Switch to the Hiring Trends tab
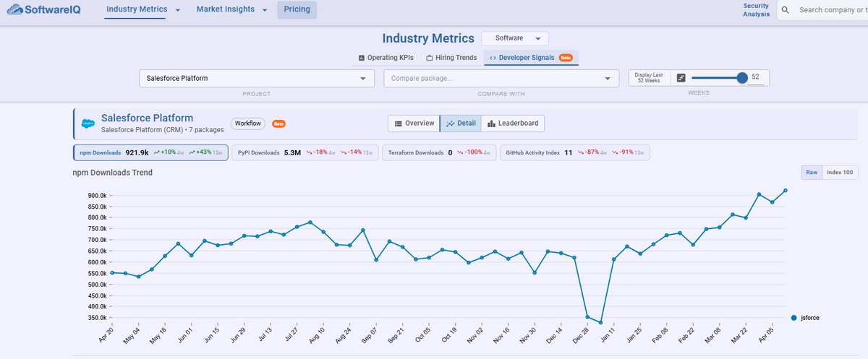868x359 pixels. (451, 57)
